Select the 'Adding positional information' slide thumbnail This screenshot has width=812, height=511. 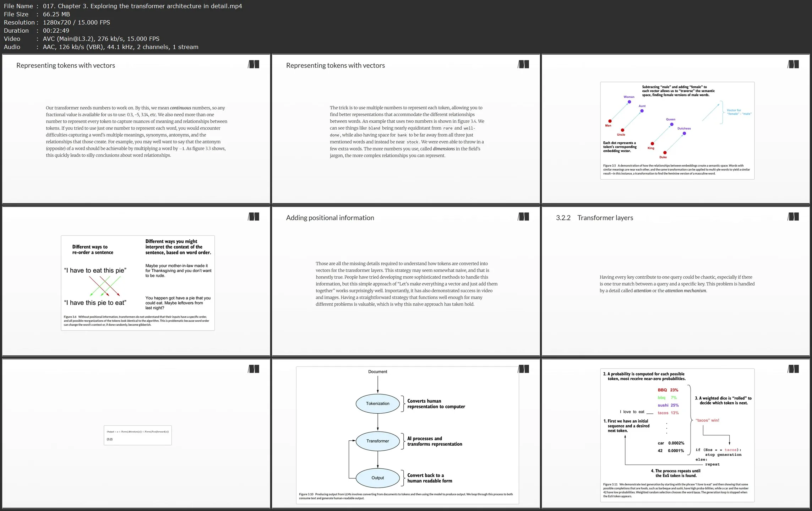click(x=406, y=281)
